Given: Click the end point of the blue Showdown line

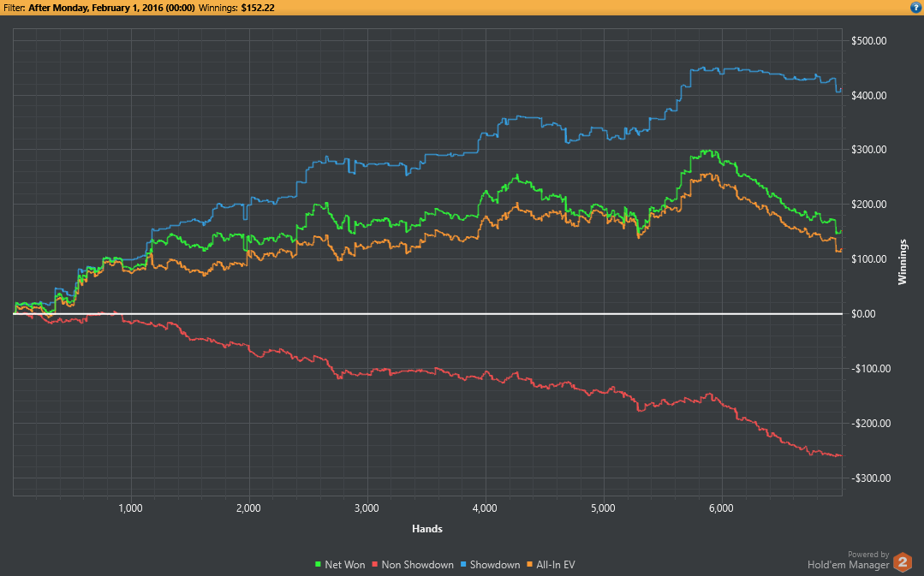Looking at the screenshot, I should [840, 90].
